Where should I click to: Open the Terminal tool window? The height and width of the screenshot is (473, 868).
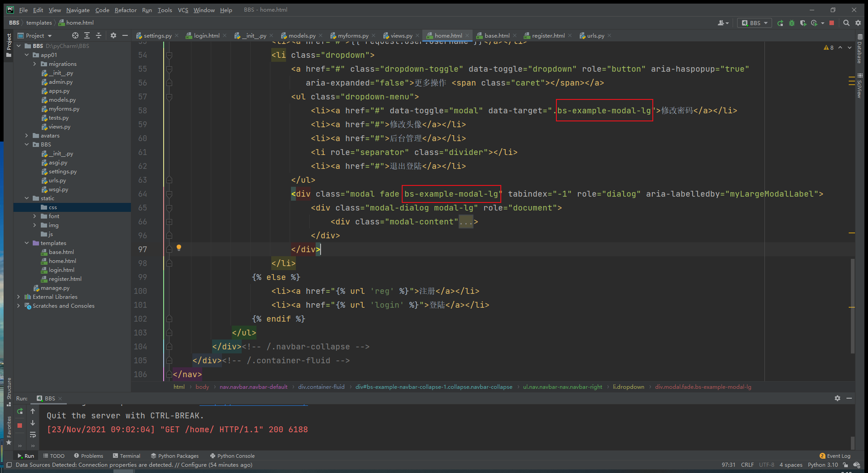coord(126,456)
